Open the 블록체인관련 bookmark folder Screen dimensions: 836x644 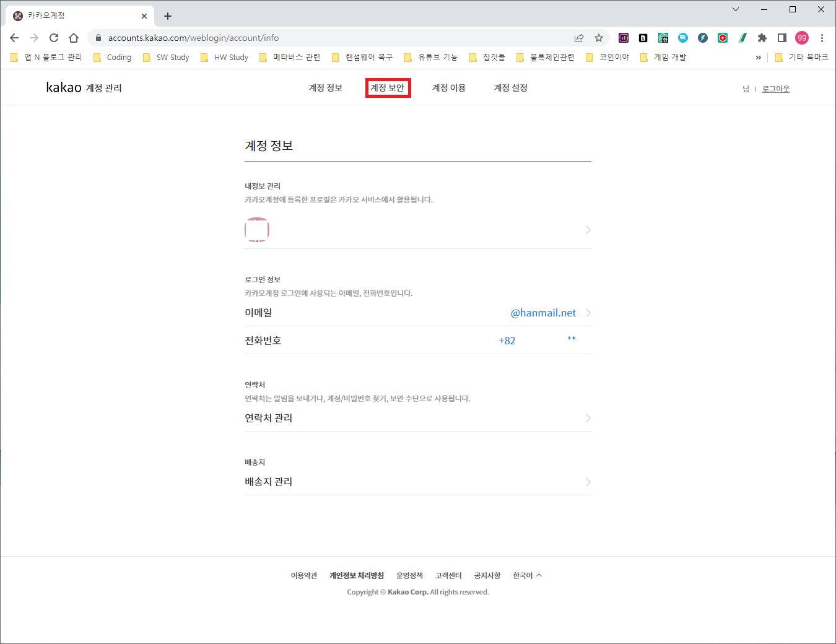pos(545,57)
